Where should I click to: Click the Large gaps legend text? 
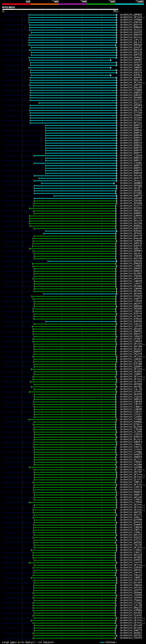coord(28,642)
